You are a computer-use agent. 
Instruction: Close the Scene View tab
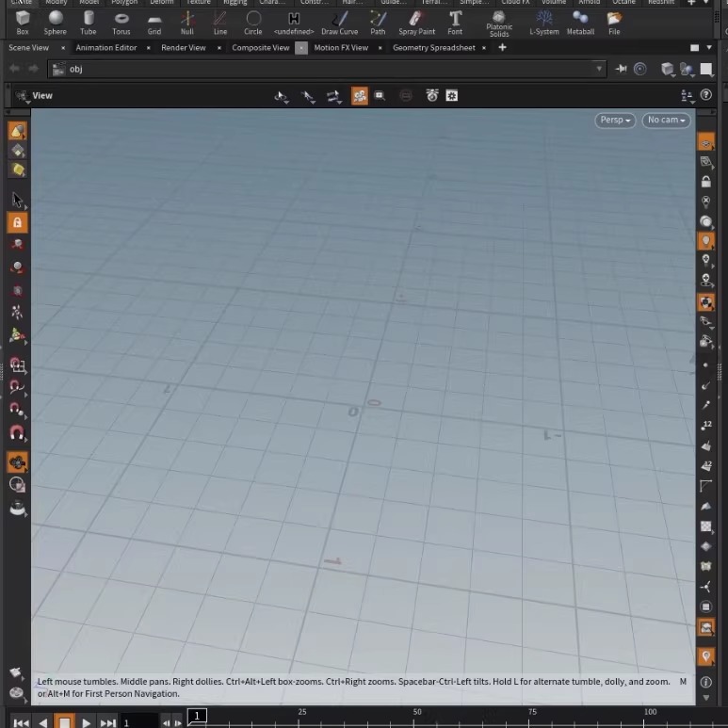[63, 48]
